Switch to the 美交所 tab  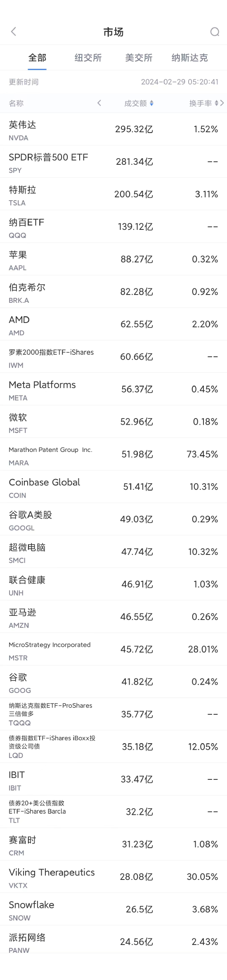point(139,58)
